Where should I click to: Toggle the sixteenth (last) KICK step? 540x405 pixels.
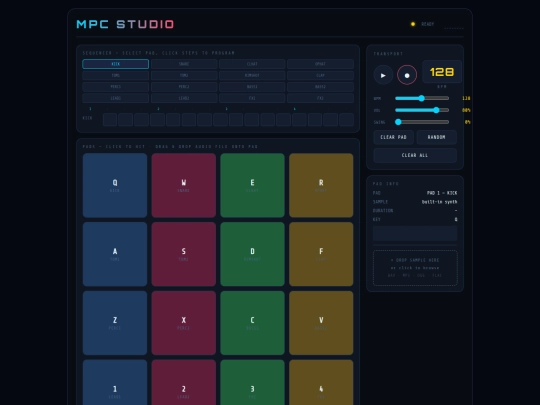coord(346,120)
